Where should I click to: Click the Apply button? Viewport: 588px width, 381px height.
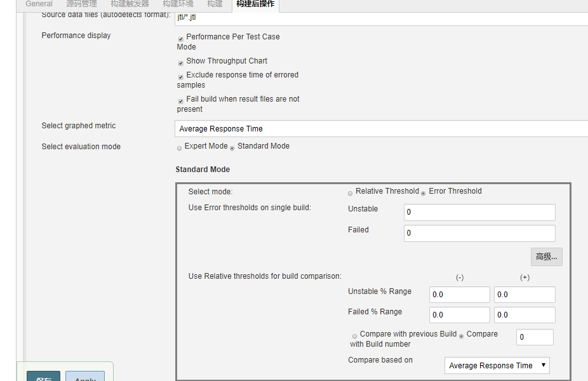pyautogui.click(x=84, y=378)
